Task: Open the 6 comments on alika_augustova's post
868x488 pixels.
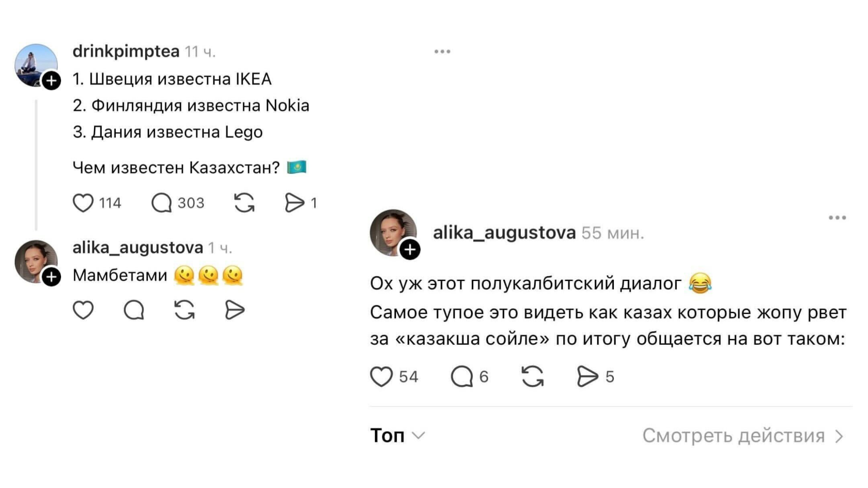Action: 462,377
